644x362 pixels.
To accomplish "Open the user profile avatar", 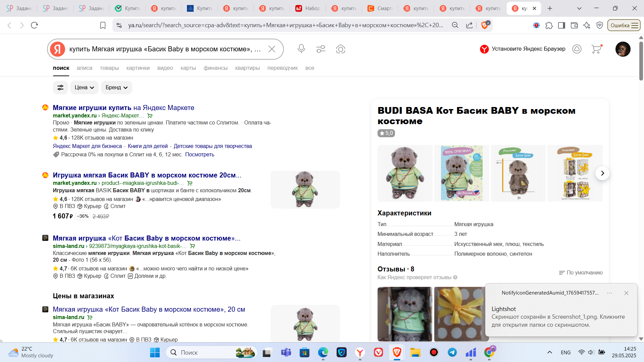I will (x=623, y=49).
